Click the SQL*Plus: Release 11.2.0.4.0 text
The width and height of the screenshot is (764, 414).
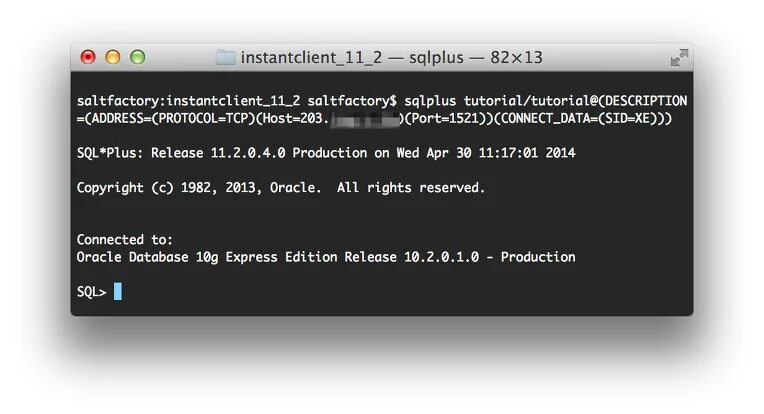[181, 153]
